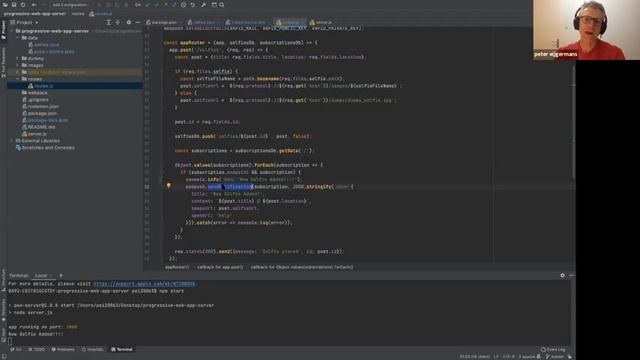
Task: Switch to the package.json editor tab
Action: (x=162, y=22)
